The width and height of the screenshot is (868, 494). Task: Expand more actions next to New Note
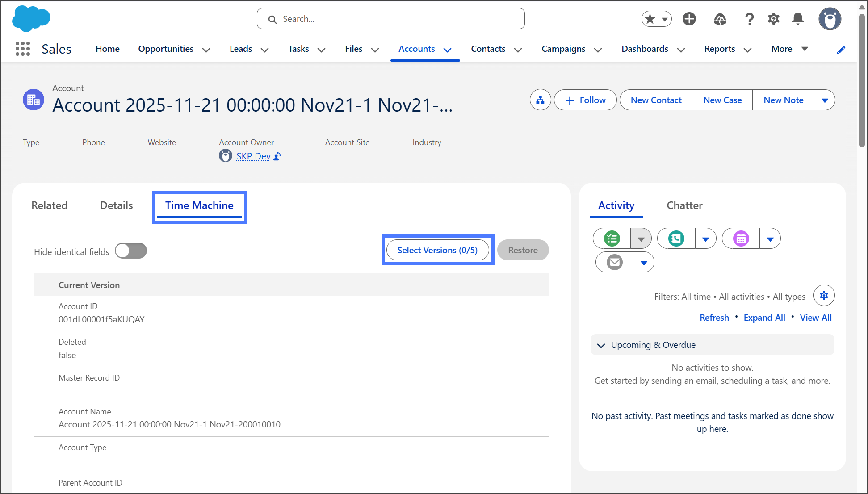[x=825, y=100]
